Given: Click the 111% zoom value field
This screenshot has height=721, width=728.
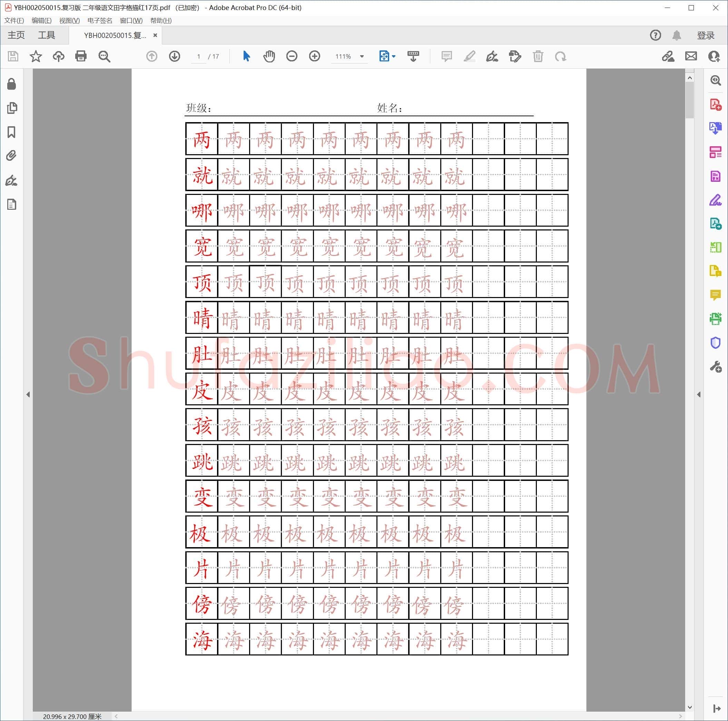Looking at the screenshot, I should [343, 57].
